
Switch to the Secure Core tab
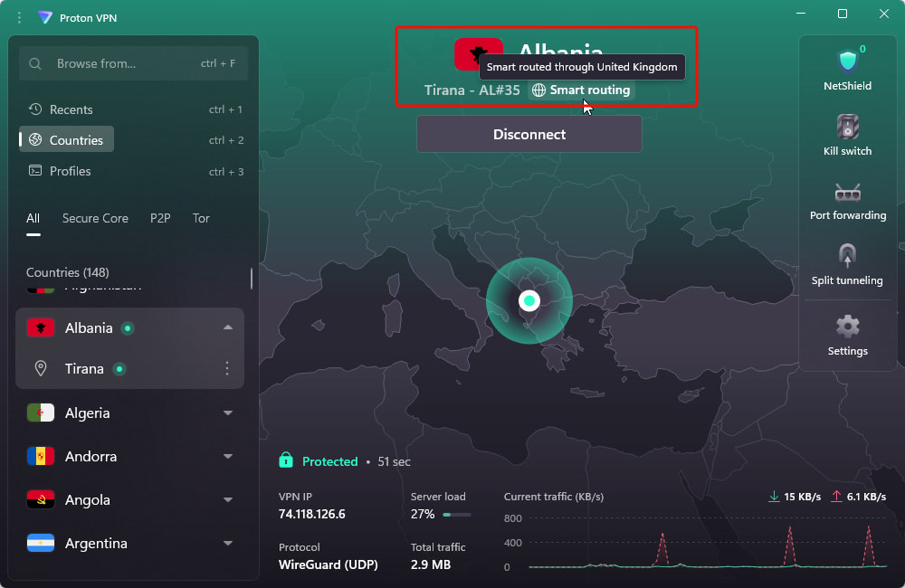pos(95,218)
